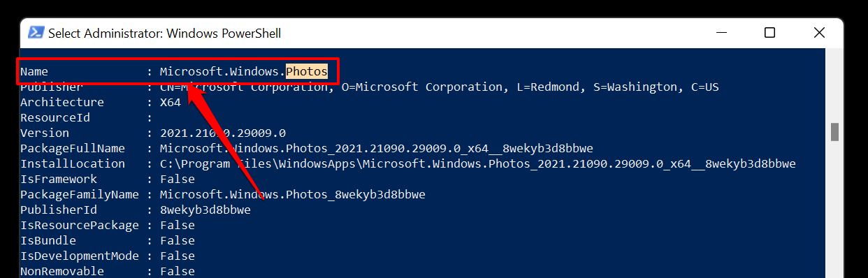
Task: Click the Publisher value line
Action: [x=440, y=87]
